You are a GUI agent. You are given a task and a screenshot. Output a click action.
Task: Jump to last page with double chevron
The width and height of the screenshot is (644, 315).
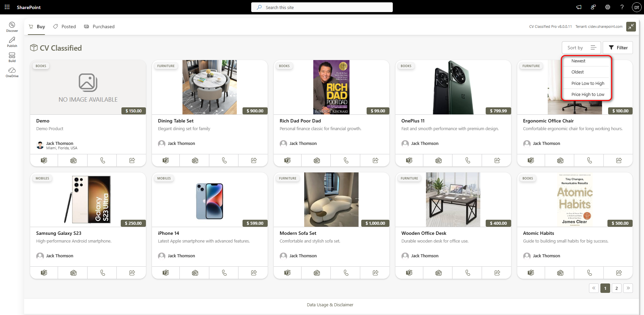coord(628,288)
